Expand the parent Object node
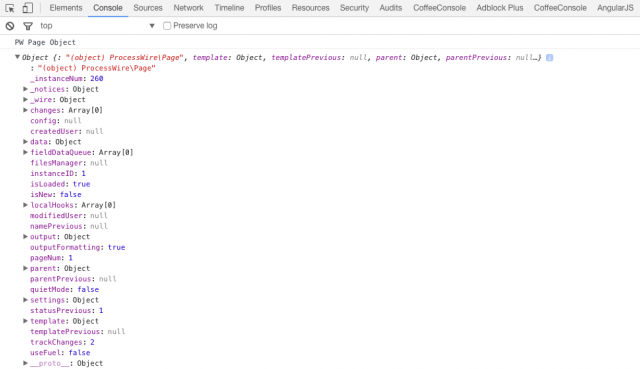The height and width of the screenshot is (369, 640). [x=25, y=268]
